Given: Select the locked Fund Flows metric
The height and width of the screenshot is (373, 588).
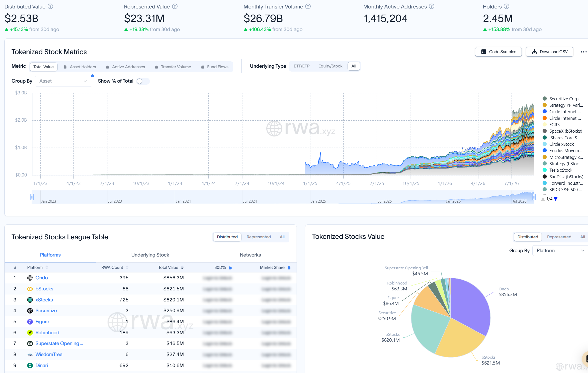Looking at the screenshot, I should (215, 67).
